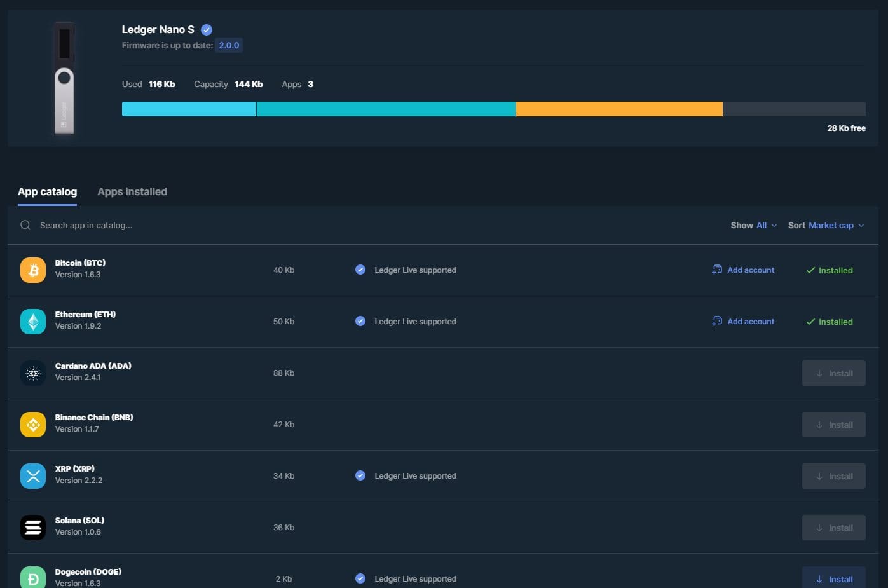Click the Cardano ADA app icon

coord(33,373)
